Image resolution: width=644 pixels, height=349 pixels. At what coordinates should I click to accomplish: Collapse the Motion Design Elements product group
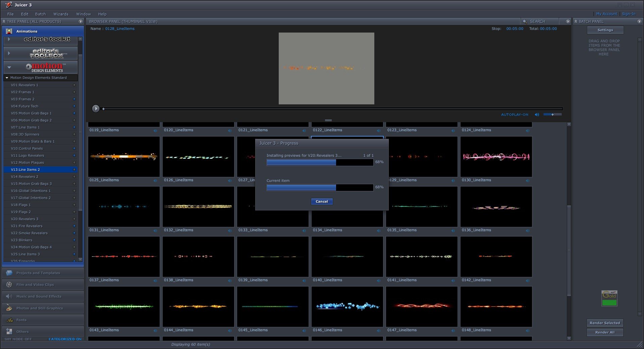pos(9,67)
